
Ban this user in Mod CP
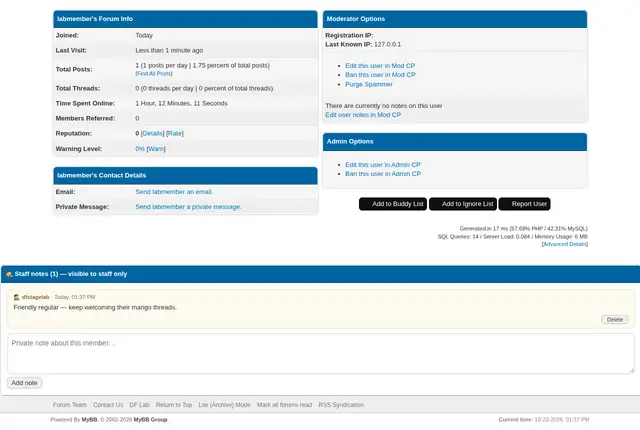(380, 75)
